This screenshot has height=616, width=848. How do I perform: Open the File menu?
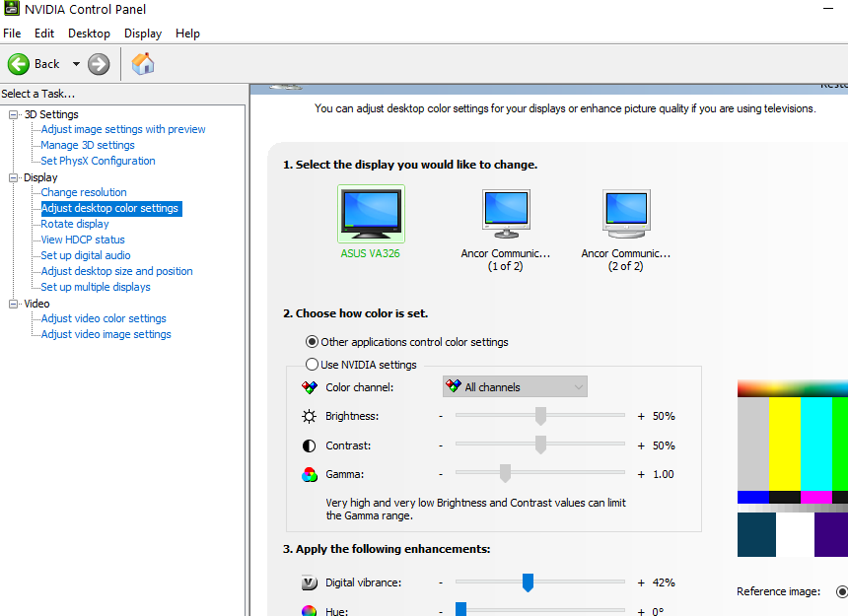pyautogui.click(x=12, y=34)
